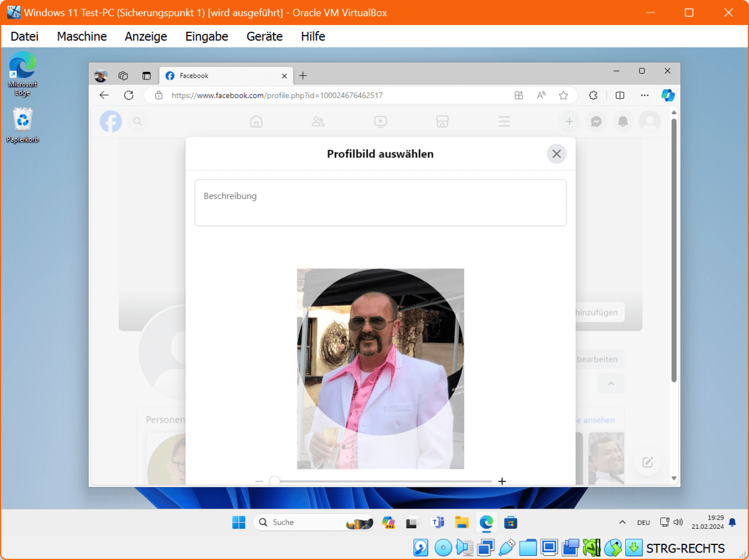Open Edge extensions puzzle icon
This screenshot has width=749, height=560.
click(593, 96)
